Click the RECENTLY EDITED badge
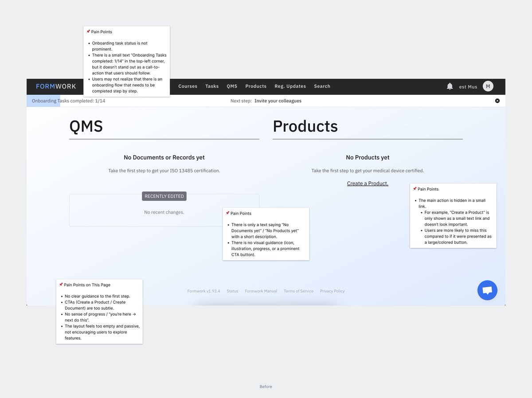Viewport: 532px width, 398px height. point(164,196)
